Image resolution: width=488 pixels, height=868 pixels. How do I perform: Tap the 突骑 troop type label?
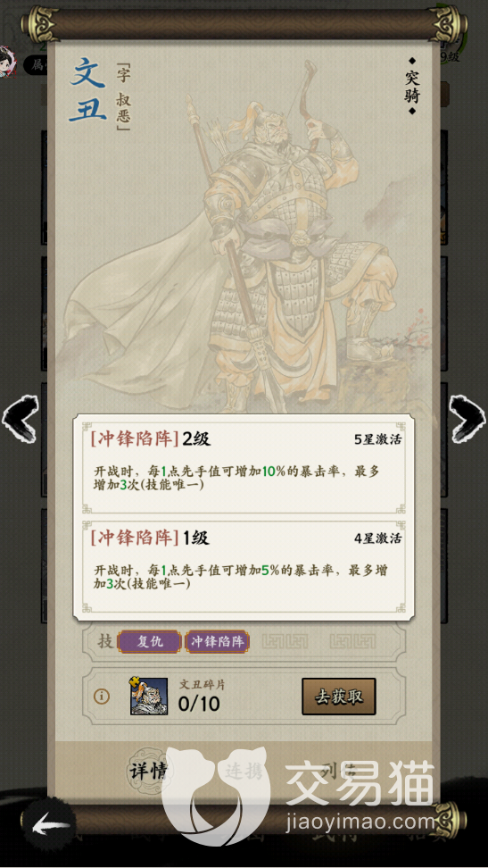coord(411,87)
